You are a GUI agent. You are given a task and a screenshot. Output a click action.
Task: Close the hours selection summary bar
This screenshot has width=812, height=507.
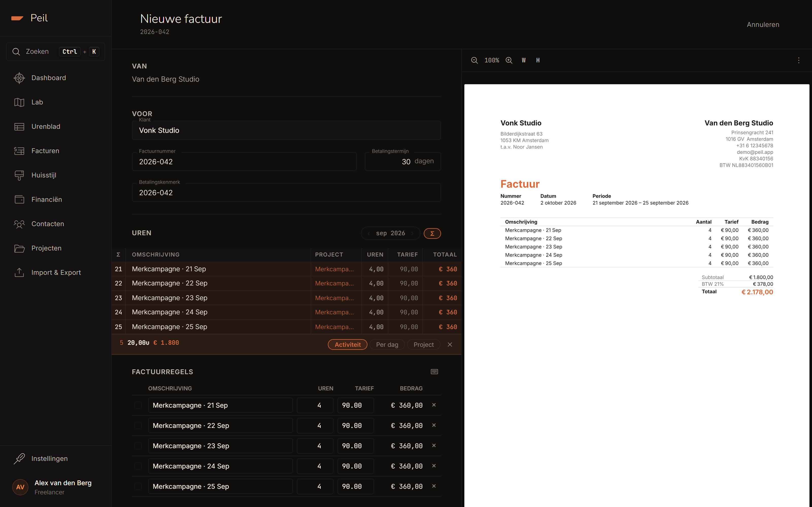click(x=450, y=345)
